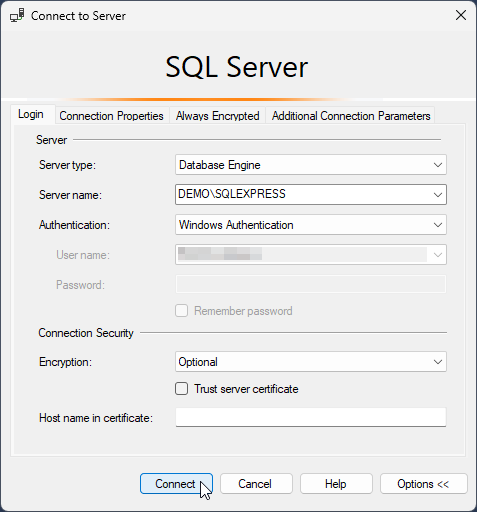Open the Encryption dropdown arrow
Image resolution: width=477 pixels, height=512 pixels.
(438, 362)
